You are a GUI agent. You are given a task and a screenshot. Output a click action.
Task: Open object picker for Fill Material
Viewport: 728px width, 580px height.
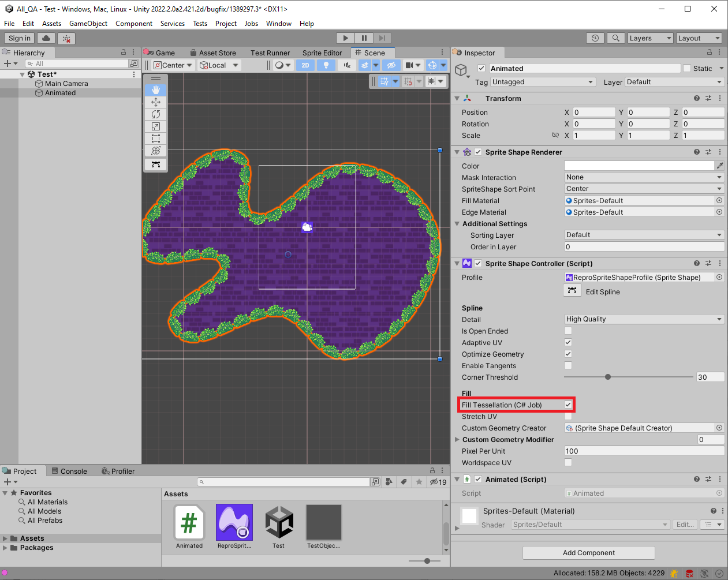[719, 200]
